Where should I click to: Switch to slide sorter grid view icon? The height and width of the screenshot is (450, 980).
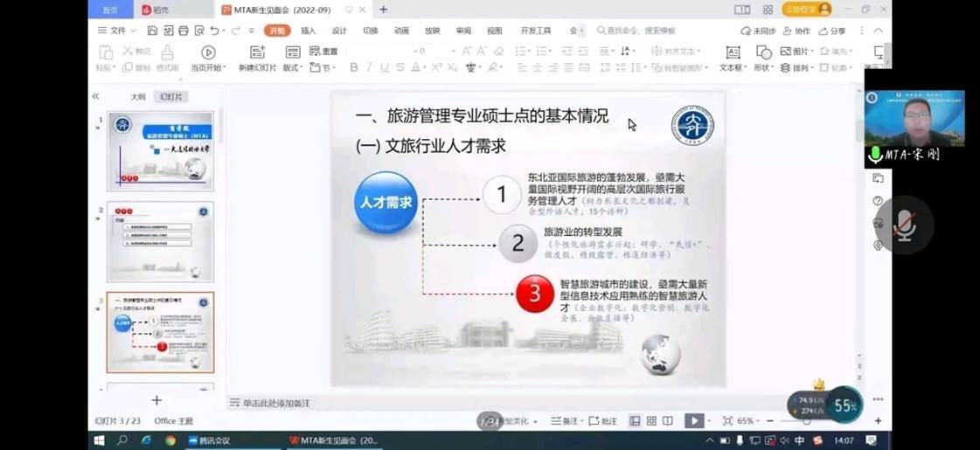651,421
